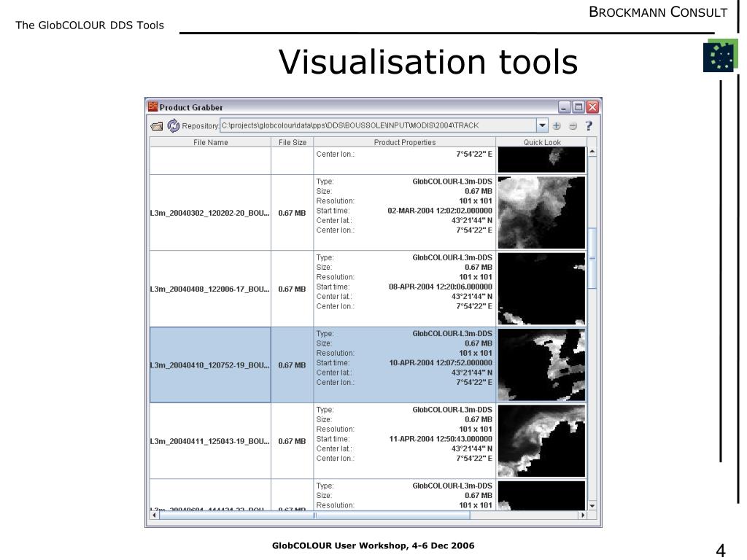Select file L3m_20040302_120202-20_BOU...
Image resolution: width=747 pixels, height=560 pixels.
pos(209,213)
